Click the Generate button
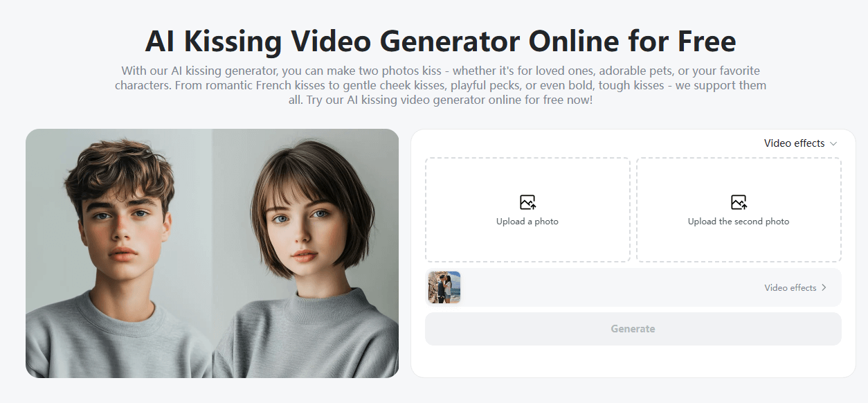868x403 pixels. coord(632,328)
